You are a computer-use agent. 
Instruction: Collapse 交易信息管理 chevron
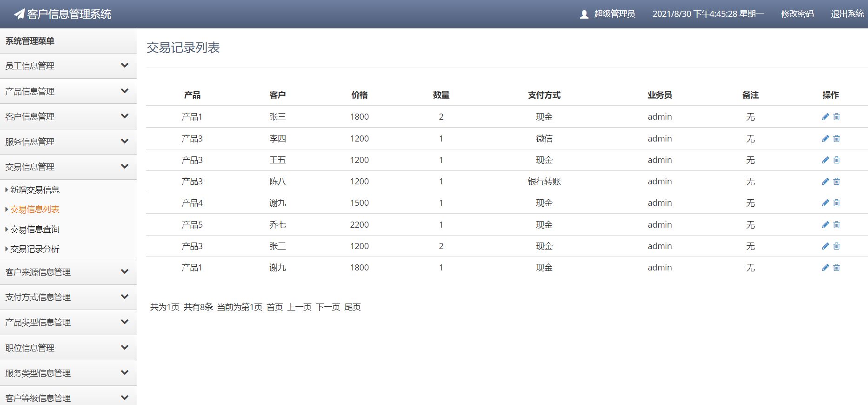click(x=125, y=166)
